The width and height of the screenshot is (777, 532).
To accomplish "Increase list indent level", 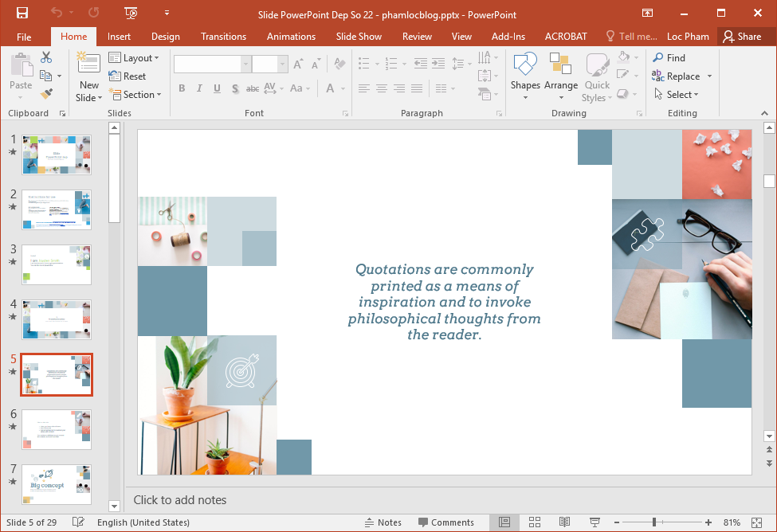I will tap(438, 64).
